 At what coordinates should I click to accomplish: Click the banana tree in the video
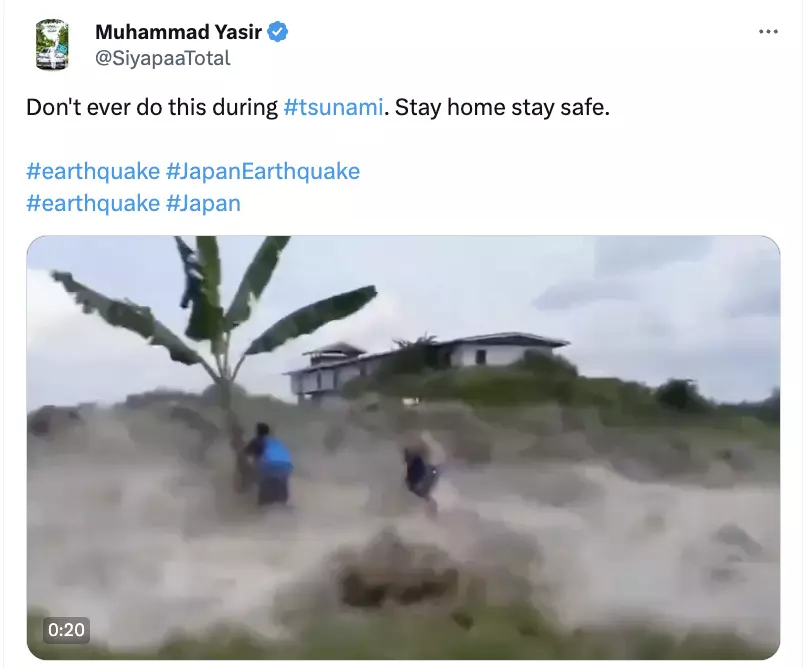point(216,339)
